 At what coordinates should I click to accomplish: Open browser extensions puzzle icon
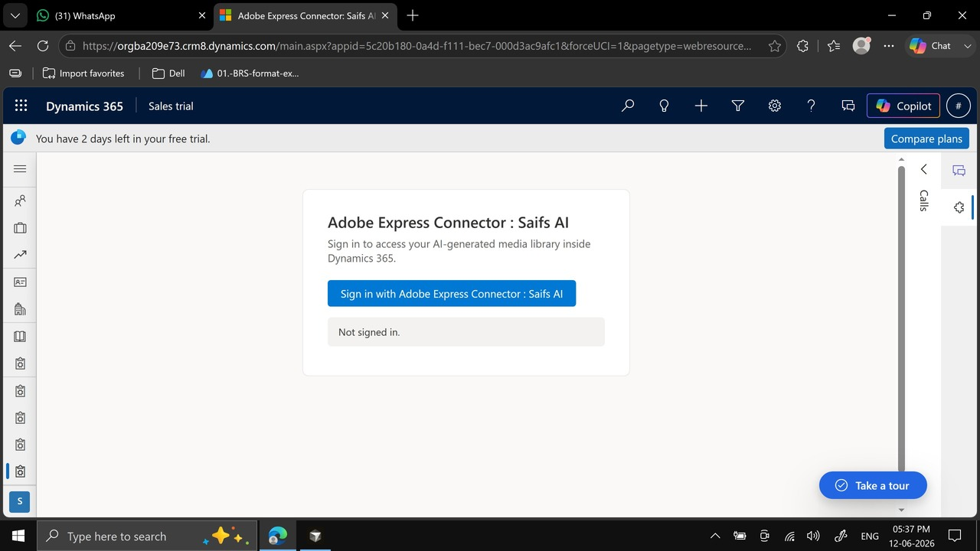coord(802,46)
